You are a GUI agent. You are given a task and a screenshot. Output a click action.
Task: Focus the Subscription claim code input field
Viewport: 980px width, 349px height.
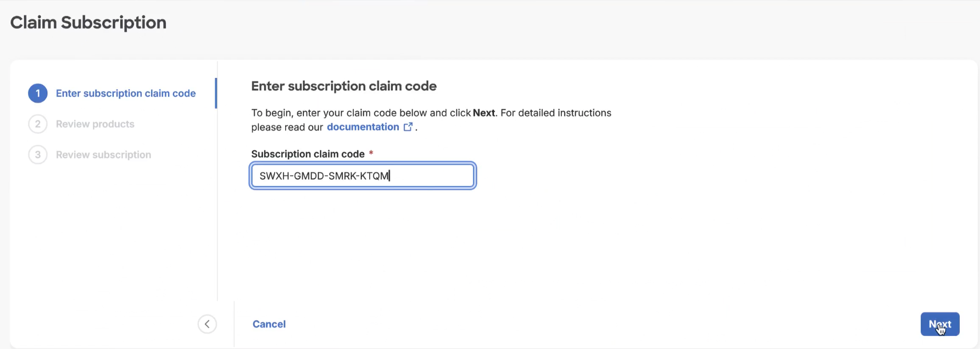[x=363, y=176]
